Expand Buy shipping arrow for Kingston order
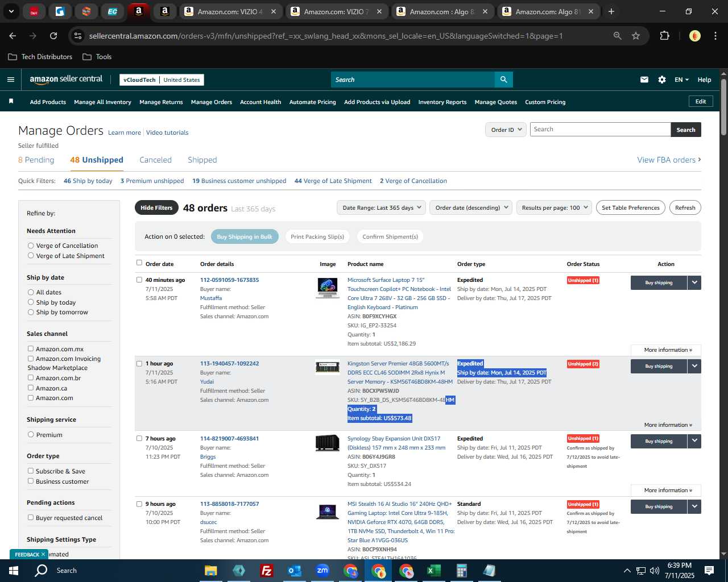Screen dimensions: 728x582 pyautogui.click(x=694, y=366)
